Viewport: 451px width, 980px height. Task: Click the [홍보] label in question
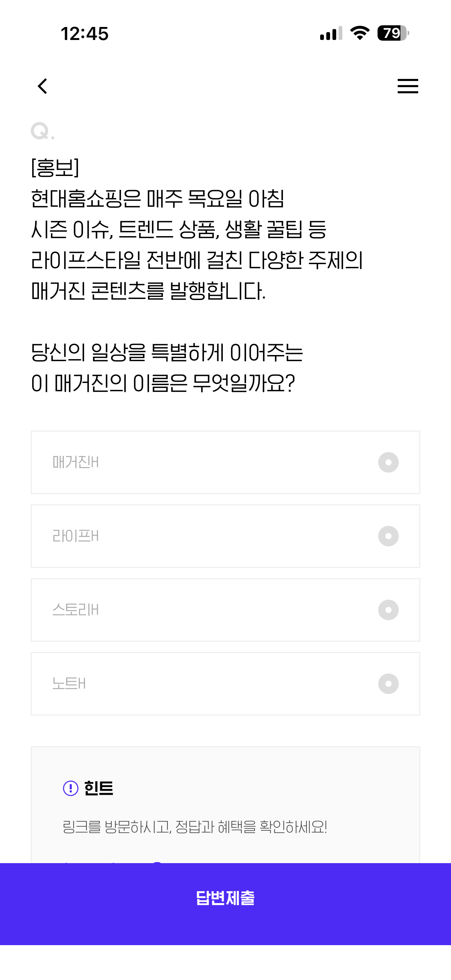pos(55,167)
